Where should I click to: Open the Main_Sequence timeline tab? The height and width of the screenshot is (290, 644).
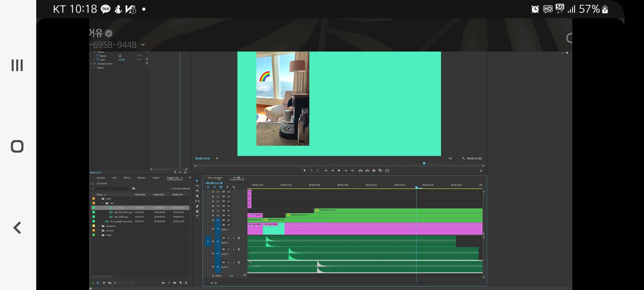pos(215,178)
